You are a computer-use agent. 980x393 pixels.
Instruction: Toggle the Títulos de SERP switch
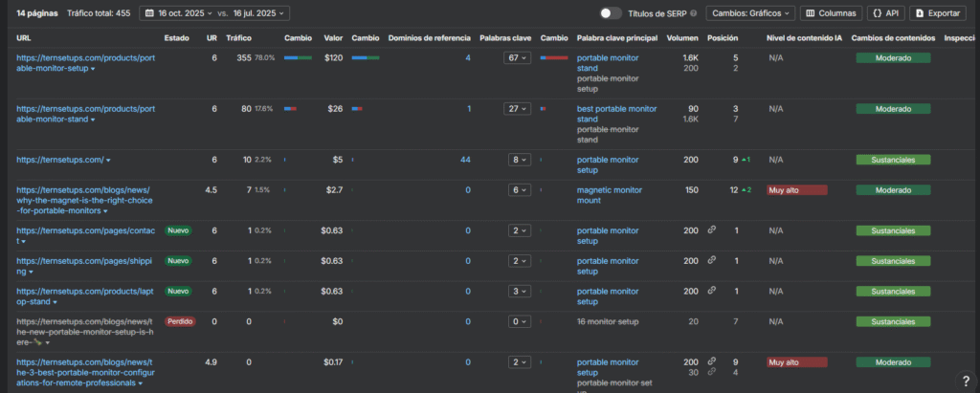click(x=610, y=13)
